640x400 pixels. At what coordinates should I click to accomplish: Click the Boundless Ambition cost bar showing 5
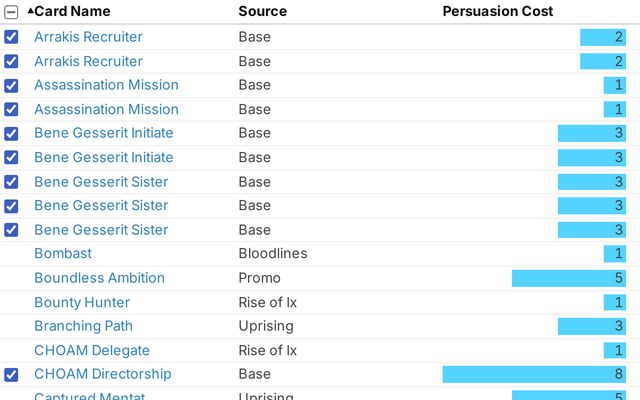pyautogui.click(x=568, y=278)
